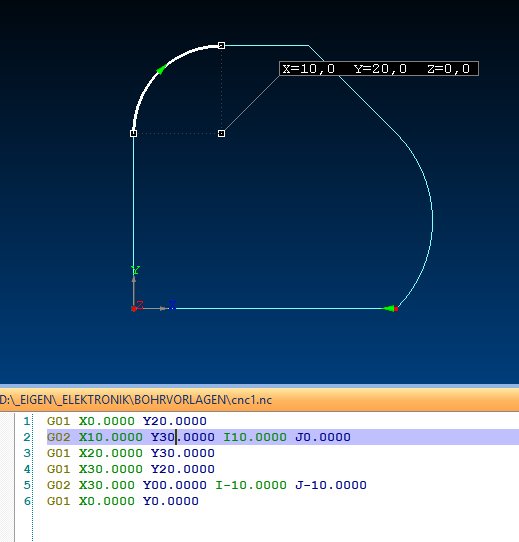This screenshot has height=542, width=519.
Task: Click I10.0000 value in line 2
Action: pos(255,437)
